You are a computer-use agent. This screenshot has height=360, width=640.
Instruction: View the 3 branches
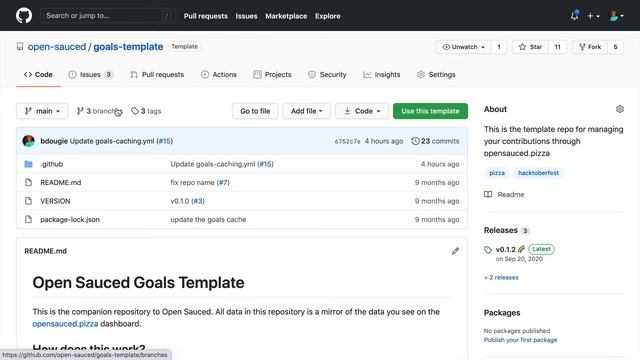click(x=99, y=111)
